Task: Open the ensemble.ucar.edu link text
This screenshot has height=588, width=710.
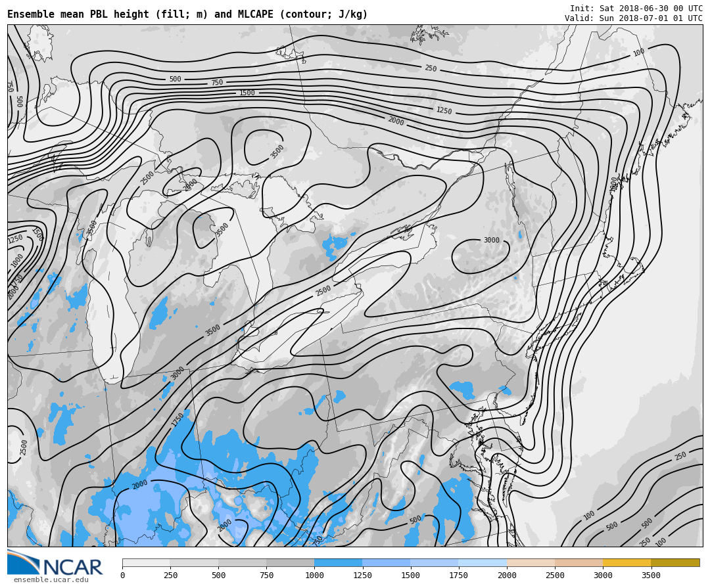Action: pyautogui.click(x=51, y=580)
